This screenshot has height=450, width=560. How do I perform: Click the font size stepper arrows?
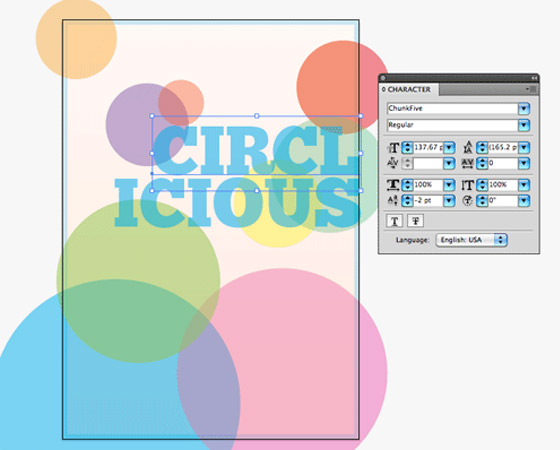point(407,148)
